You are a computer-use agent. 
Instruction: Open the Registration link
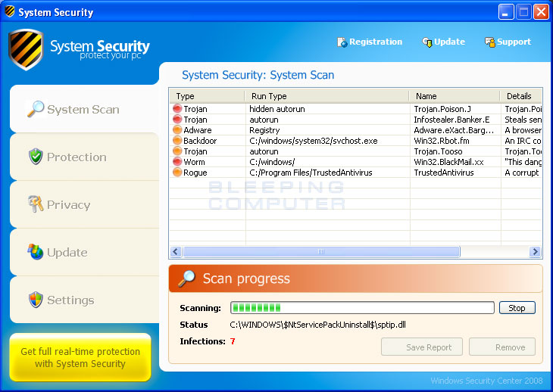click(x=370, y=42)
